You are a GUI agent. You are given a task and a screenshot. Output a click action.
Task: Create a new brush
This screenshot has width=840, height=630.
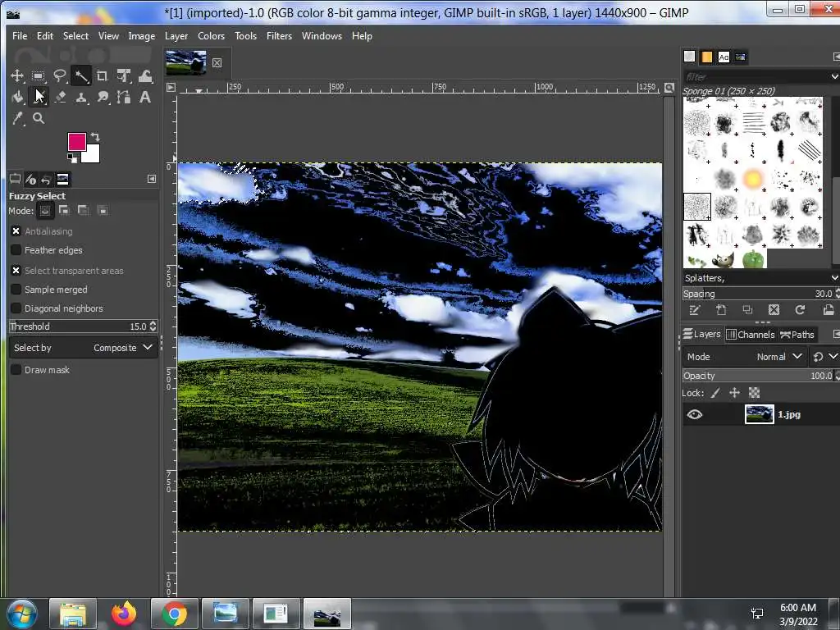721,310
